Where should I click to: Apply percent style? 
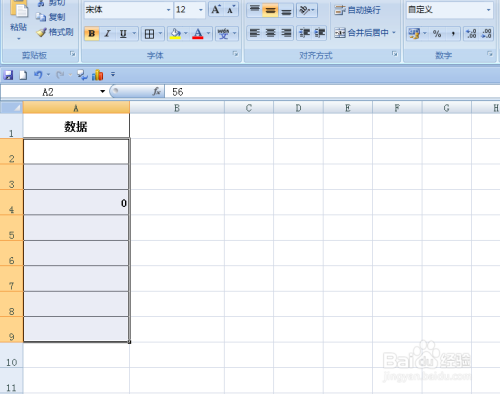coord(437,34)
